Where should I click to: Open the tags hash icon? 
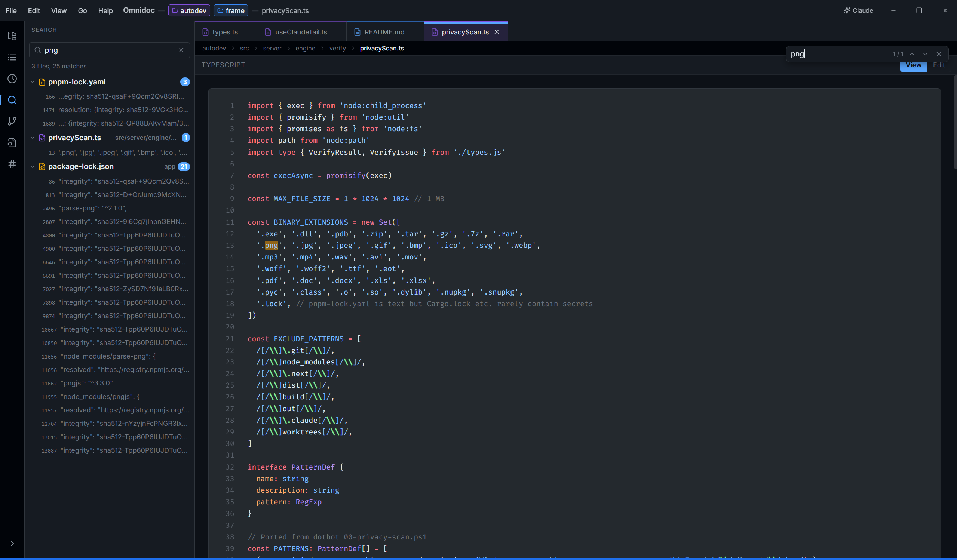[x=12, y=164]
